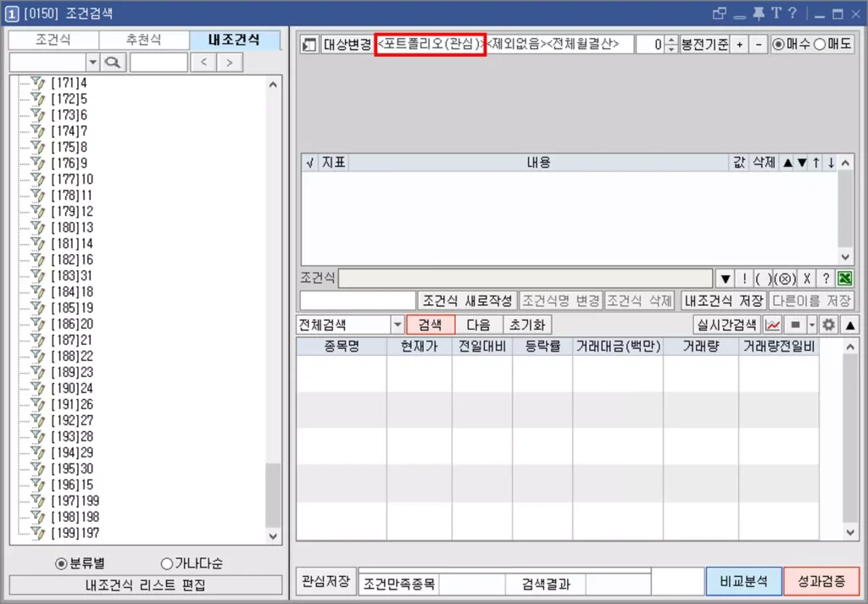Click the parentheses ( ) operator button

763,278
